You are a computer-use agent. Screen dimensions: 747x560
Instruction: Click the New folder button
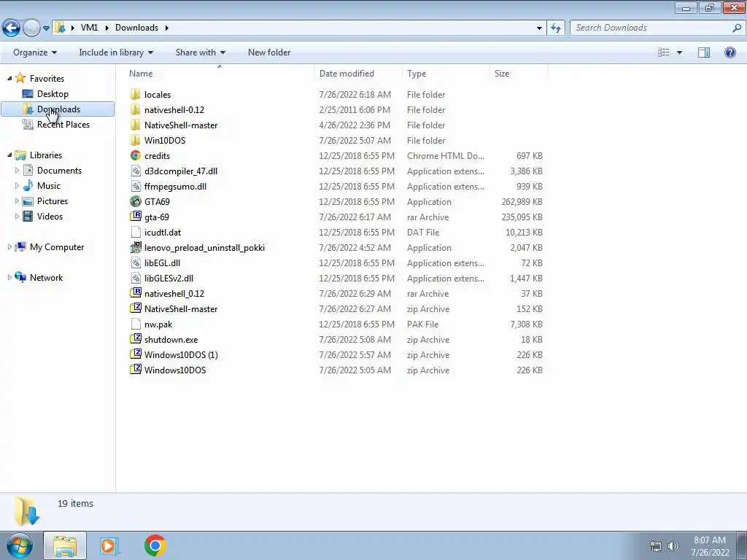tap(269, 52)
